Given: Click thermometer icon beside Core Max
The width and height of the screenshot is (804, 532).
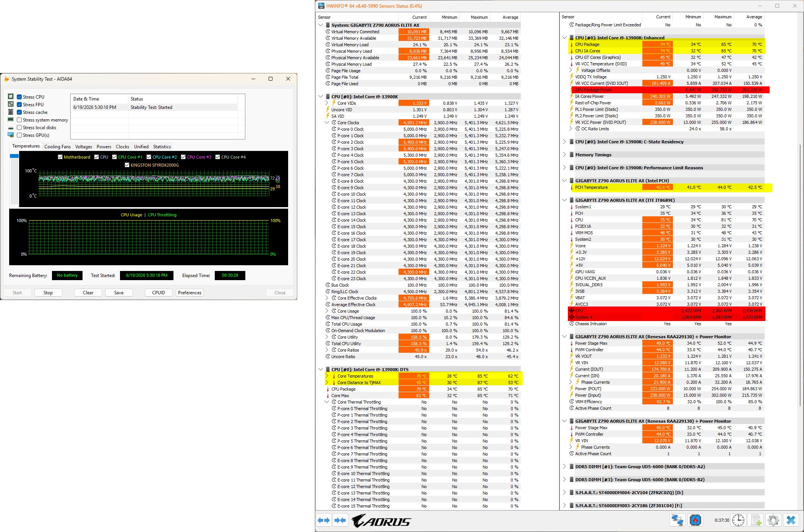Looking at the screenshot, I should pyautogui.click(x=328, y=396).
